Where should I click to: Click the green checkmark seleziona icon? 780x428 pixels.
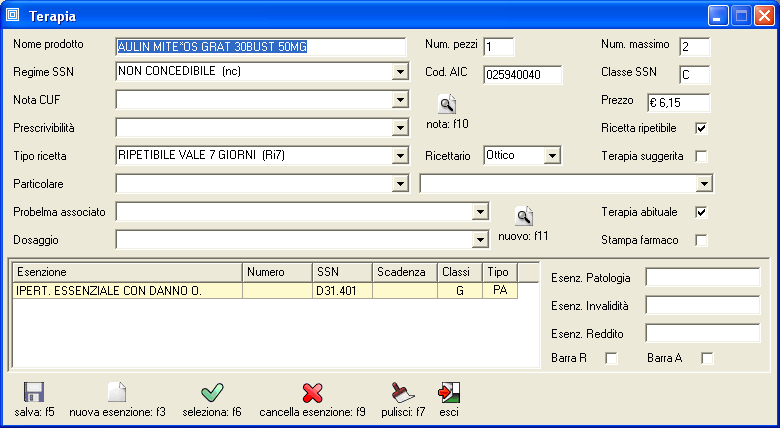click(211, 393)
